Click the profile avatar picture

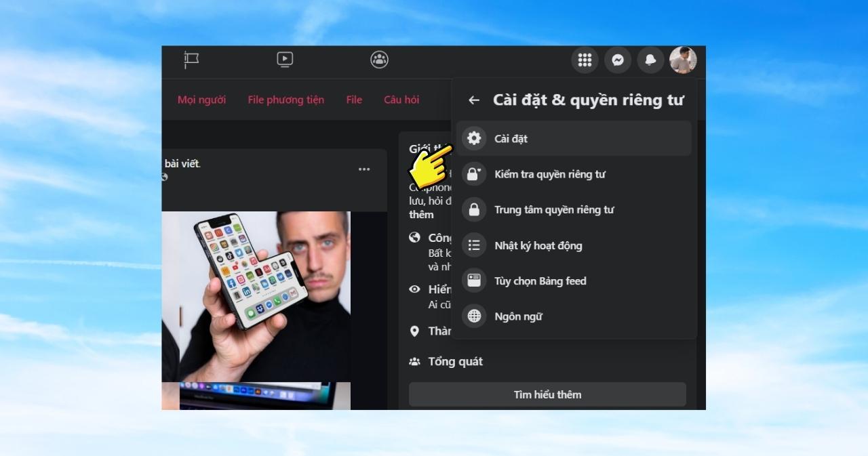click(x=683, y=60)
